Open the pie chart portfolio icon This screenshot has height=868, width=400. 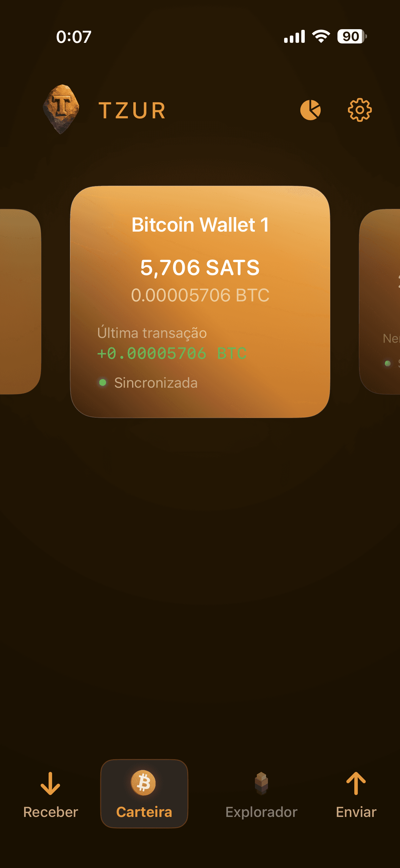[x=310, y=110]
